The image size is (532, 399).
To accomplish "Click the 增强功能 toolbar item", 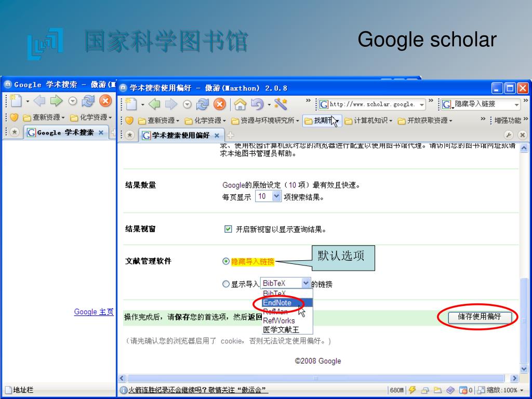I will pyautogui.click(x=507, y=121).
